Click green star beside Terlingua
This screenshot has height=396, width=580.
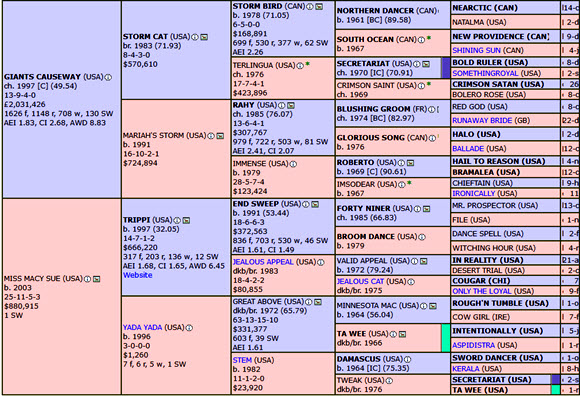tap(308, 65)
